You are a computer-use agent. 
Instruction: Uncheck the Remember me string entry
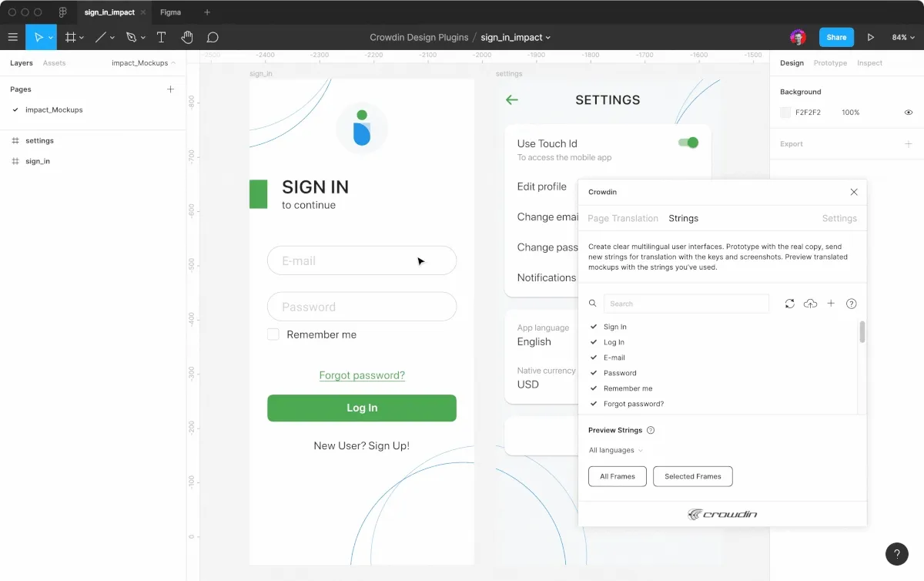[x=593, y=388]
